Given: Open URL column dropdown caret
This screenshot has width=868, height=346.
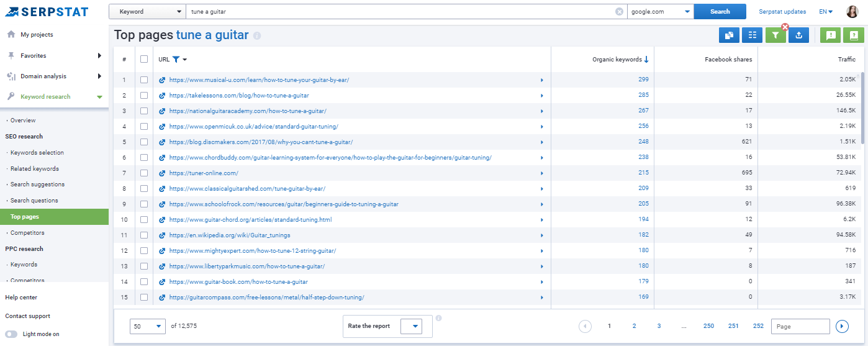Looking at the screenshot, I should (185, 60).
